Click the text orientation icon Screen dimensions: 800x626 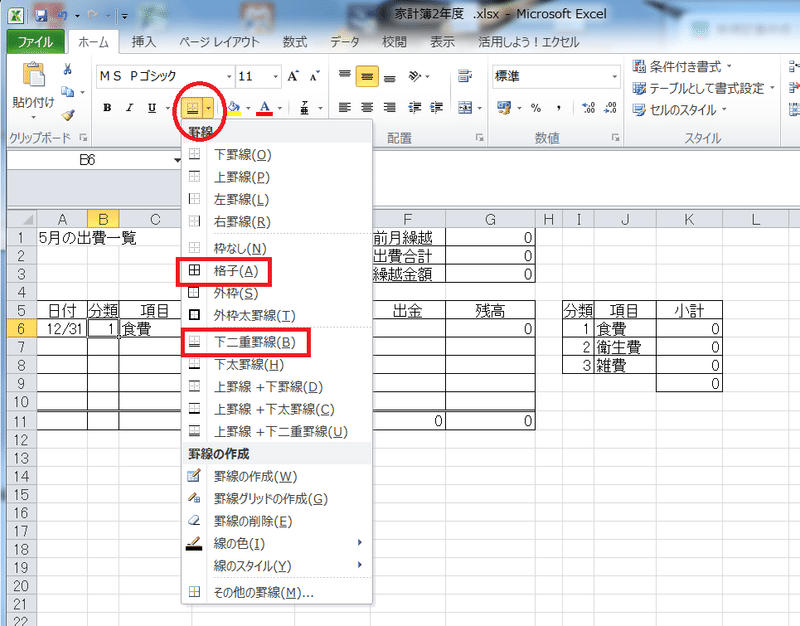[x=414, y=77]
